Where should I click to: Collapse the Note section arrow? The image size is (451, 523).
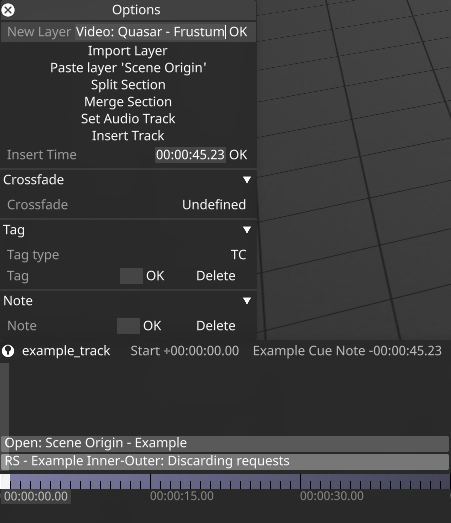247,301
